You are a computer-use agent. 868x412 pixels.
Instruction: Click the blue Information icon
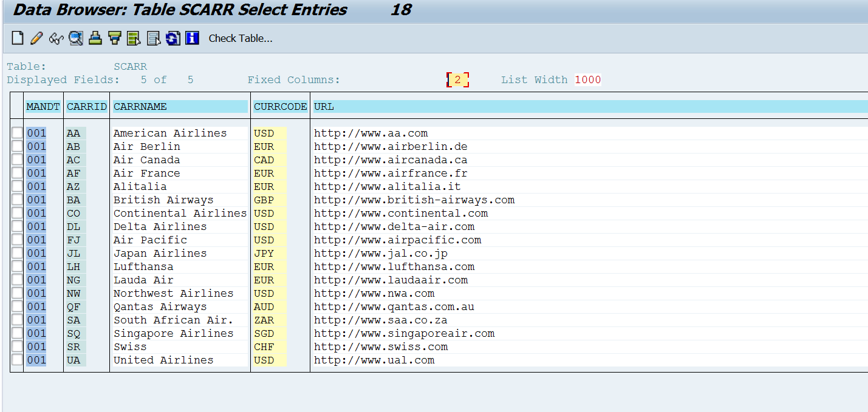pyautogui.click(x=193, y=38)
